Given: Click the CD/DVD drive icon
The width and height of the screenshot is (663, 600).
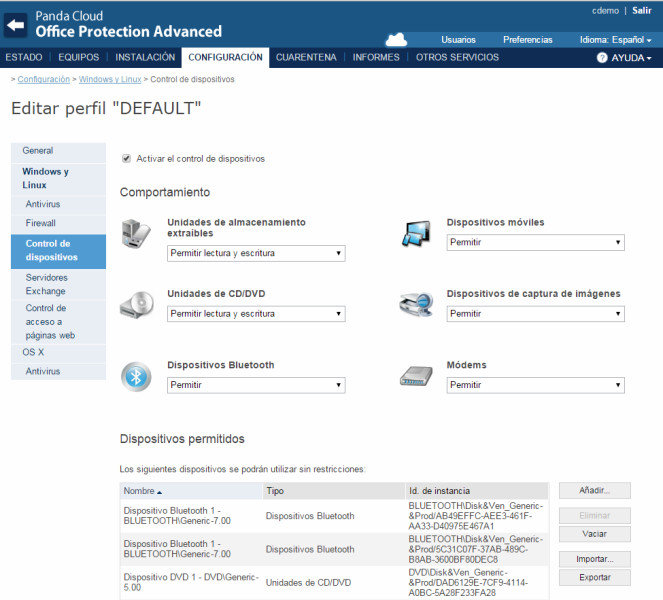Looking at the screenshot, I should [x=137, y=304].
